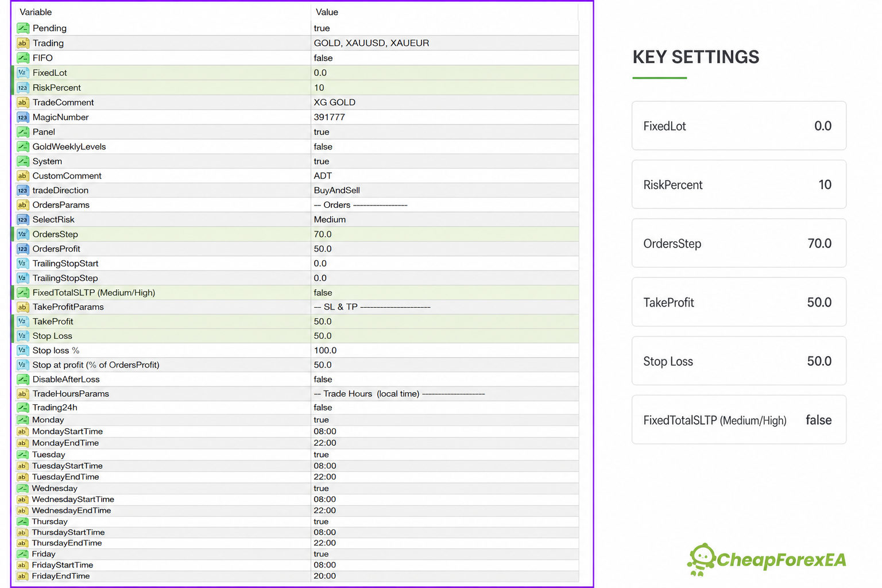The image size is (882, 588).
Task: Click the ab icon beside FridayEndTime
Action: click(x=22, y=576)
